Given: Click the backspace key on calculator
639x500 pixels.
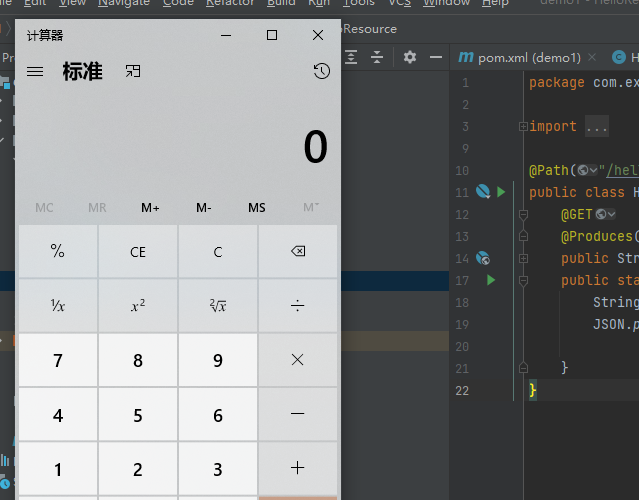Looking at the screenshot, I should (298, 251).
